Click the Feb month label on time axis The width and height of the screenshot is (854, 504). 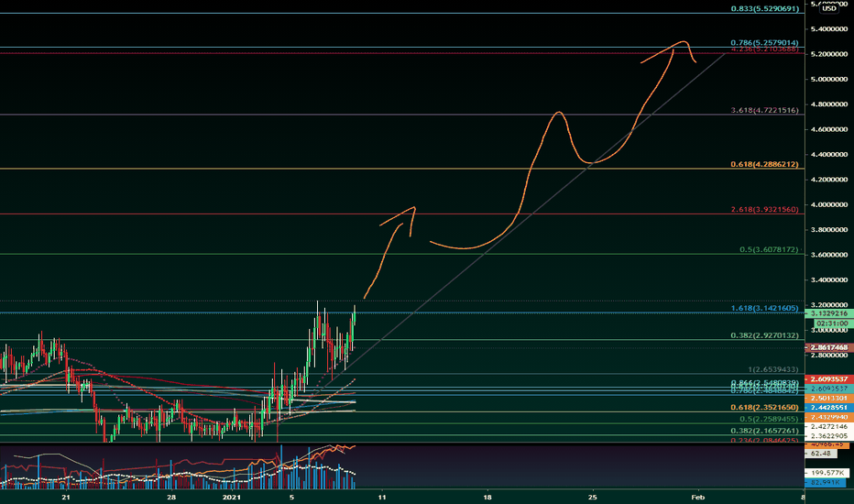click(x=697, y=497)
